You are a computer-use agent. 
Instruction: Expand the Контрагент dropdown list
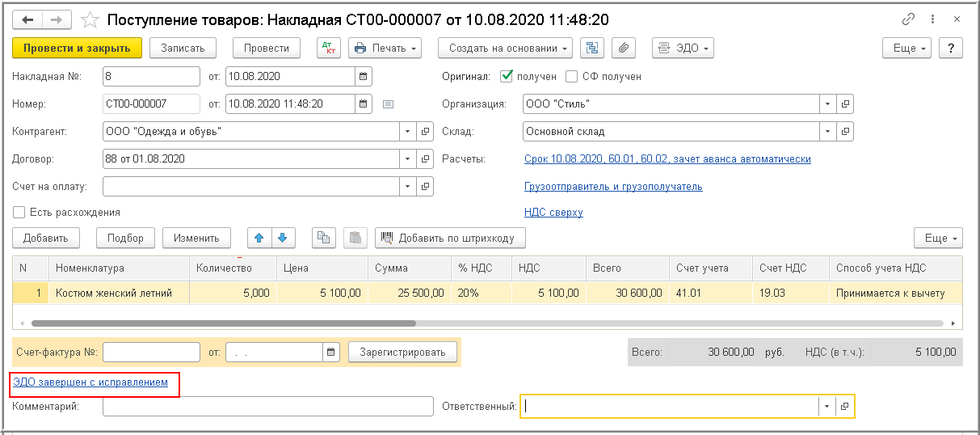tap(408, 131)
